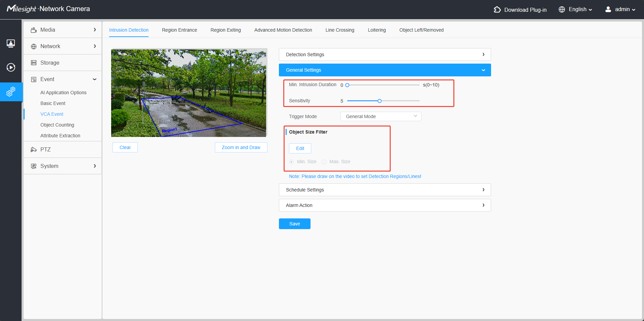Image resolution: width=644 pixels, height=321 pixels.
Task: Click the camera video preview
Action: point(189,93)
